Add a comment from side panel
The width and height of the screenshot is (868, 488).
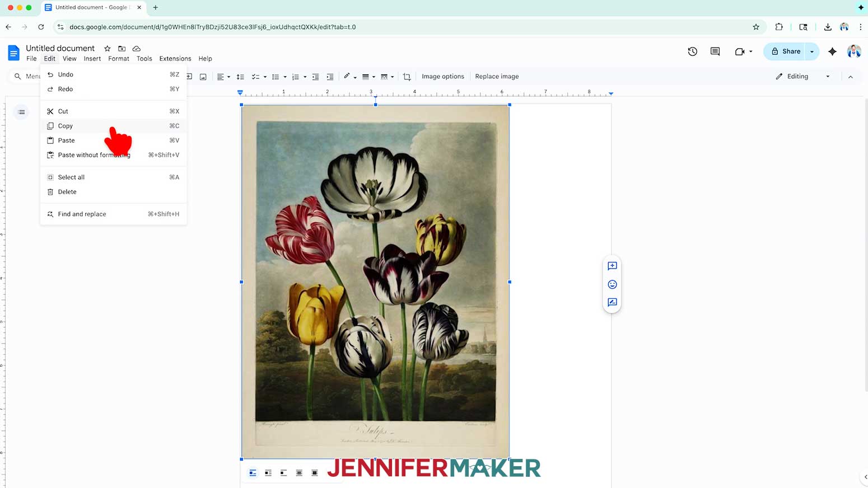612,266
